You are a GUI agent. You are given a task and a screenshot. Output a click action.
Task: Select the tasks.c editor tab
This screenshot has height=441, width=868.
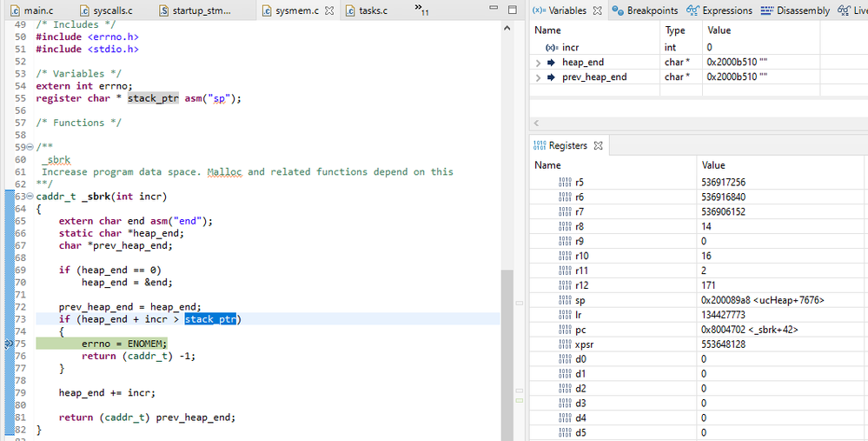pos(367,10)
